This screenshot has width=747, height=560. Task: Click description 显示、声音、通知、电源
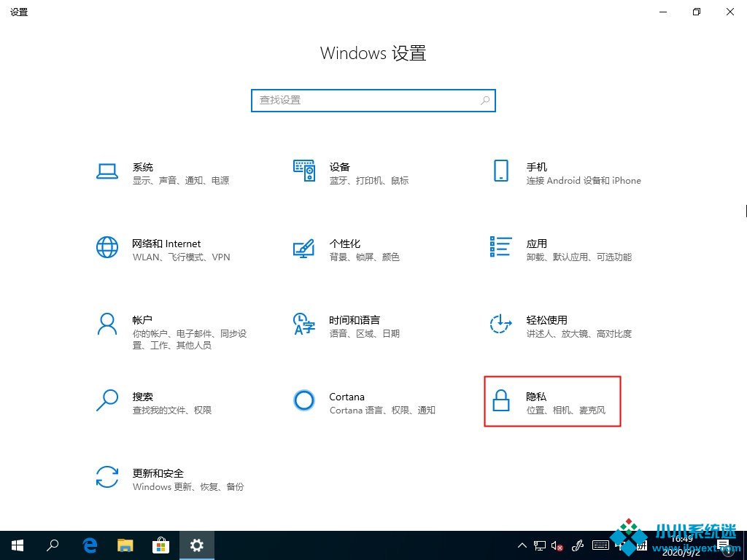pyautogui.click(x=181, y=181)
